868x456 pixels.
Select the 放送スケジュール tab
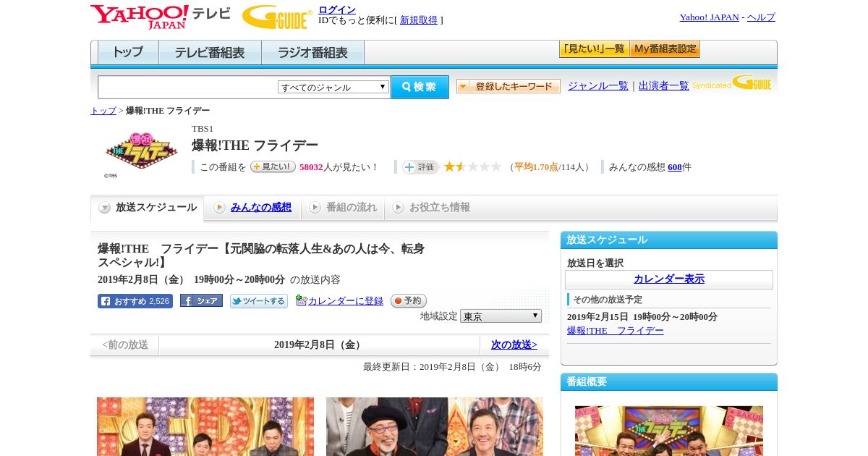[x=148, y=208]
